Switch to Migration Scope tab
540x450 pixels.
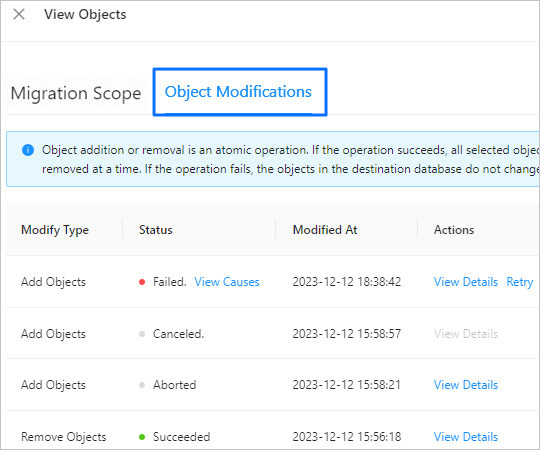tap(76, 93)
